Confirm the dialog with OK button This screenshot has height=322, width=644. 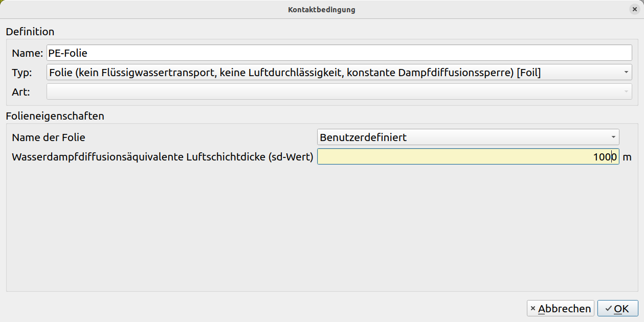point(617,308)
